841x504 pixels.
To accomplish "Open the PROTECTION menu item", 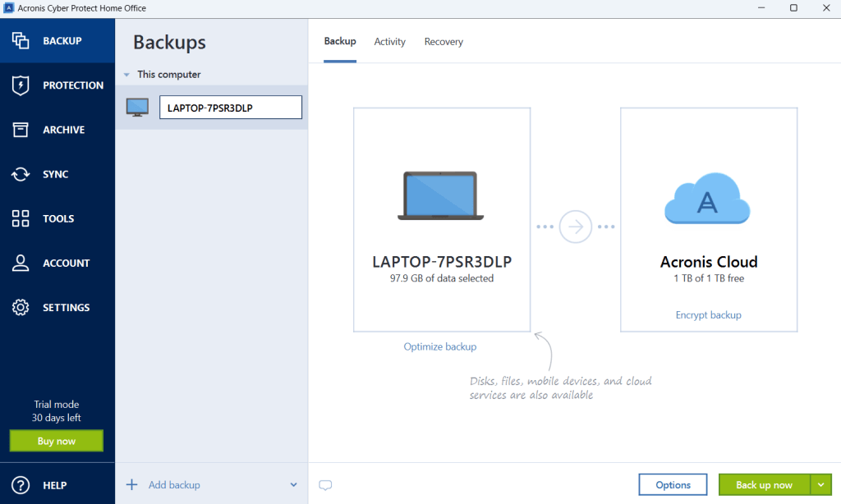I will 57,85.
